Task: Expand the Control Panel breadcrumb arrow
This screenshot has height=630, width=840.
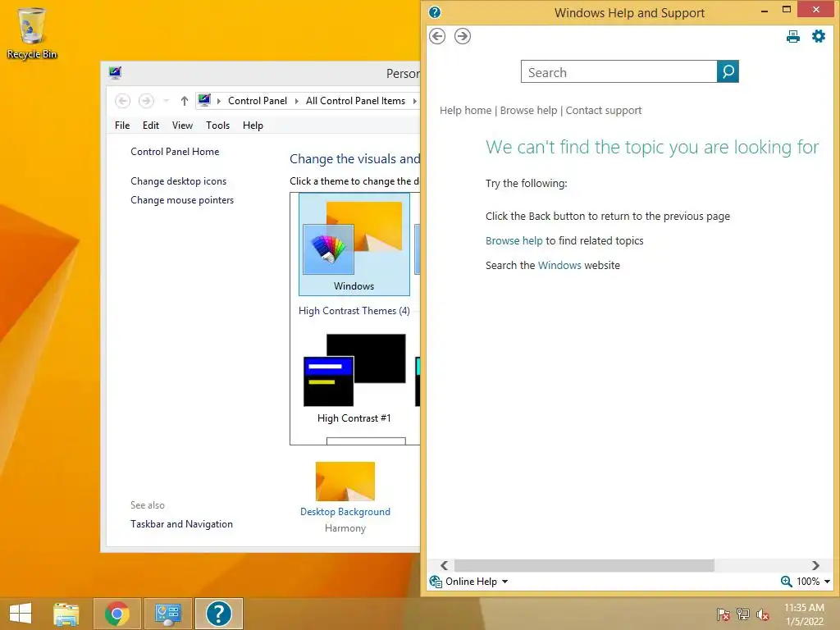Action: (x=296, y=101)
